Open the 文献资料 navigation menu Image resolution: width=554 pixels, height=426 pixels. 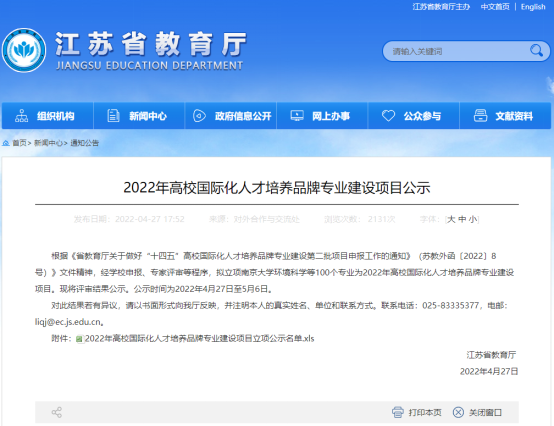505,116
